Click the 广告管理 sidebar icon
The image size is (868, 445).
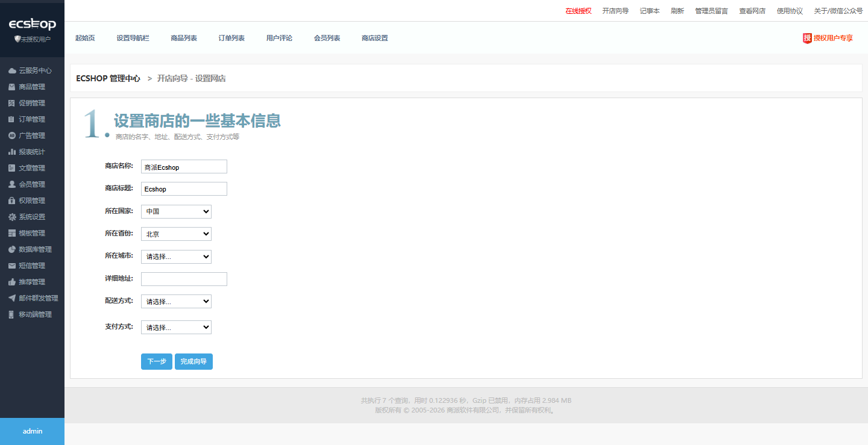click(12, 135)
